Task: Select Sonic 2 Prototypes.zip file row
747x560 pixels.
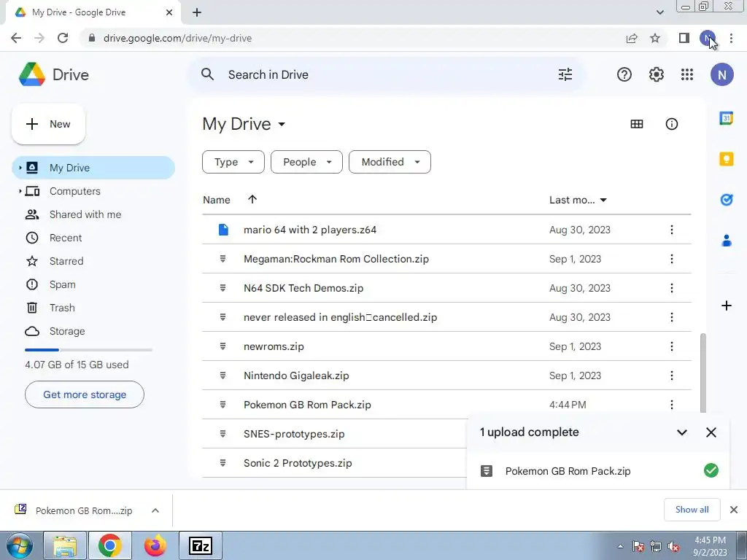Action: (x=335, y=463)
